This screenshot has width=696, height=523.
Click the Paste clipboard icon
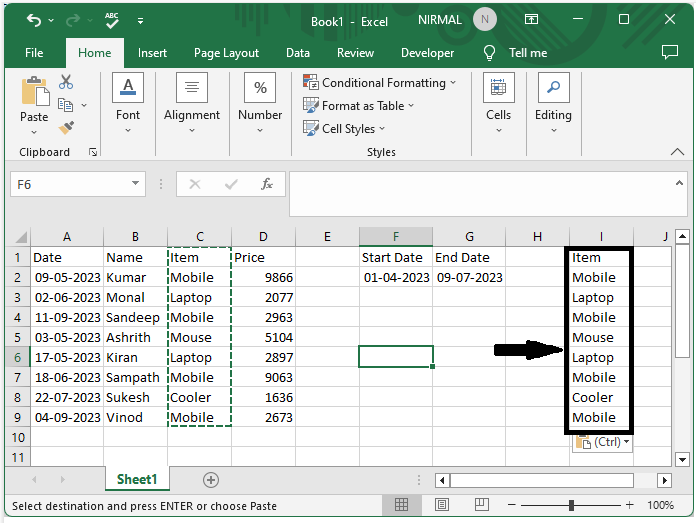tap(34, 92)
